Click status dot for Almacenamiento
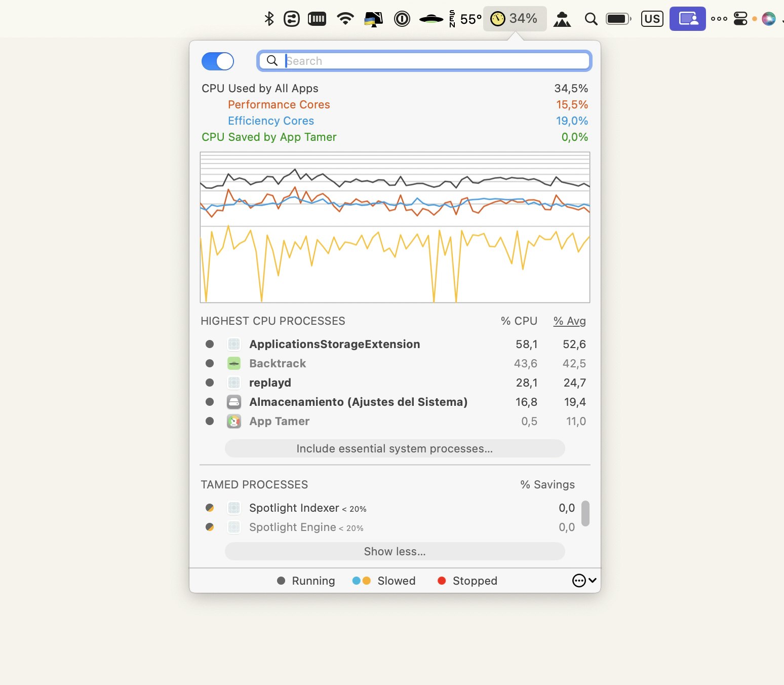Viewport: 784px width, 685px height. [210, 402]
